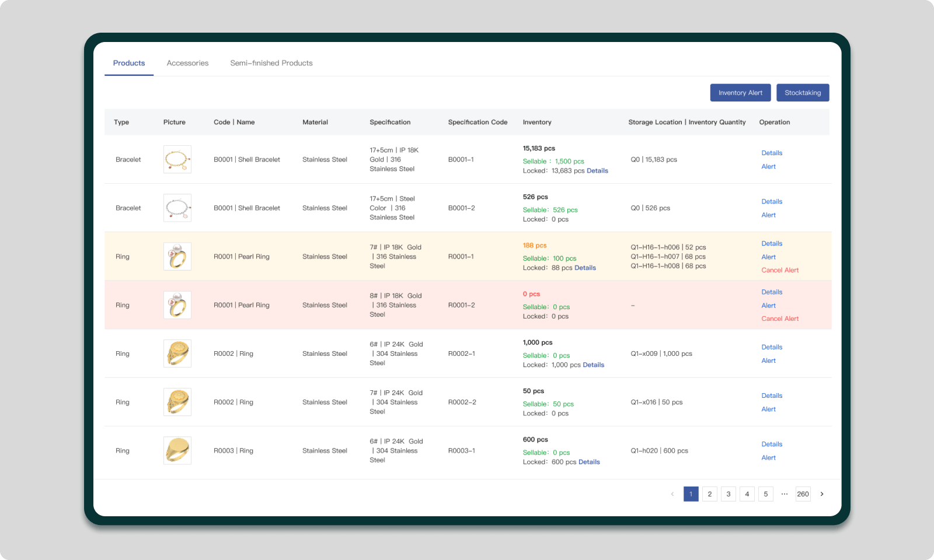Select specification code R0003-1
The width and height of the screenshot is (934, 560).
[461, 450]
